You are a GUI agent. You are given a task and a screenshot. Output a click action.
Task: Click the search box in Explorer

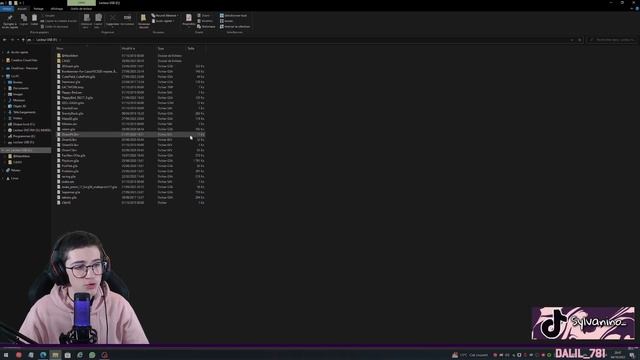coord(612,40)
